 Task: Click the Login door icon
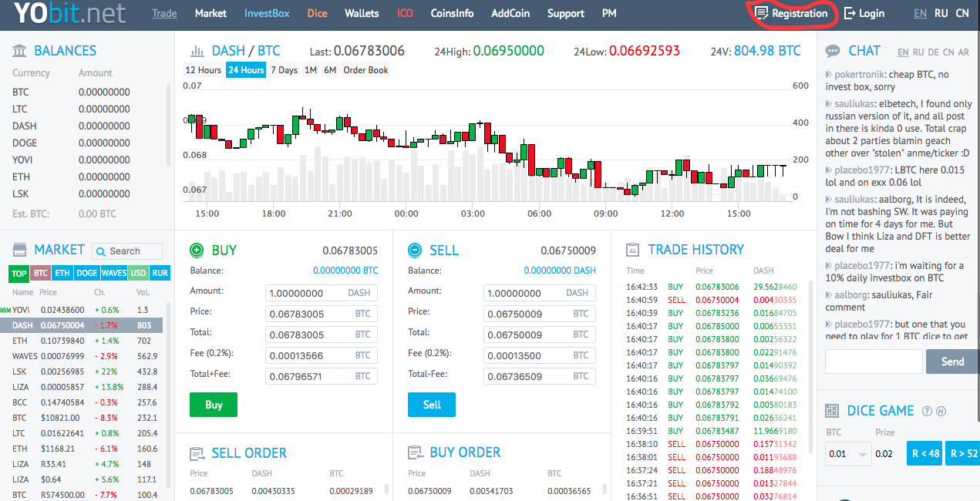pos(850,13)
